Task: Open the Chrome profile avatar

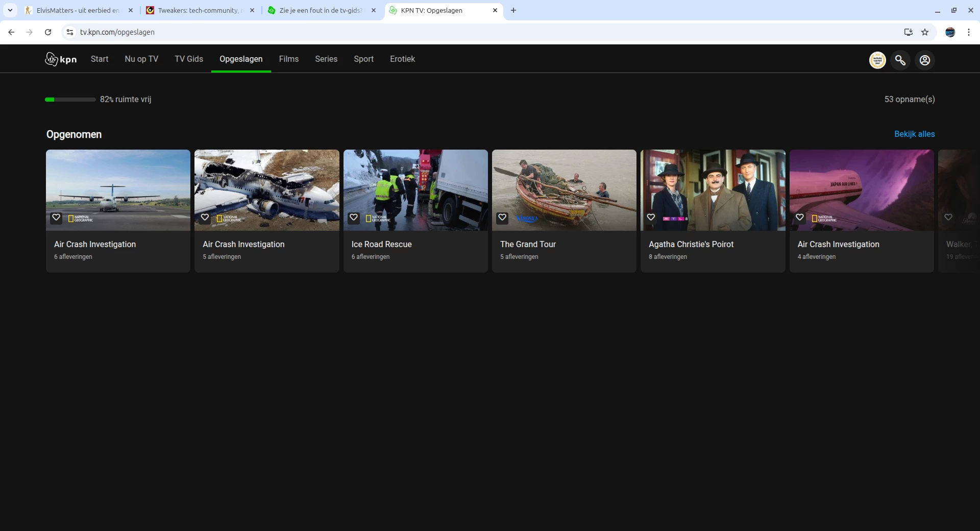Action: pyautogui.click(x=950, y=32)
